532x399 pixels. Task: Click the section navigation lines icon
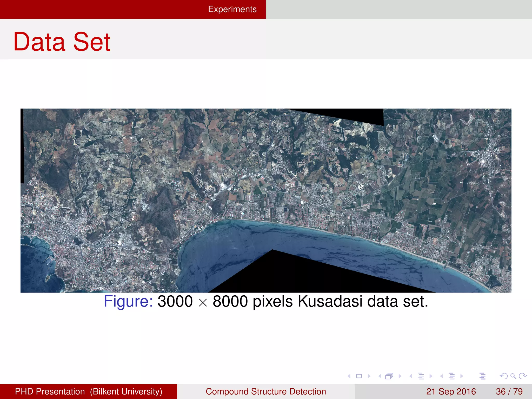pyautogui.click(x=451, y=376)
